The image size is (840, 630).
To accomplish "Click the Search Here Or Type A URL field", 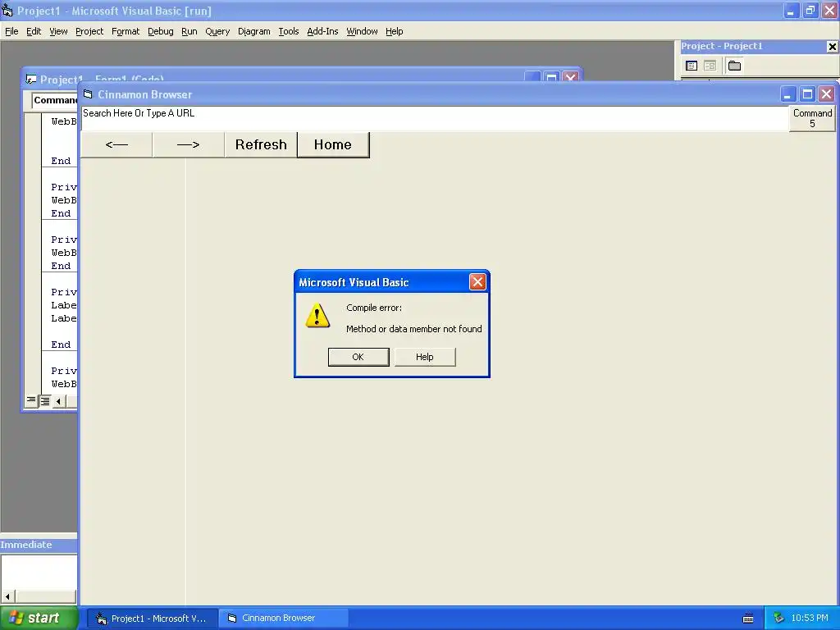I will pos(435,118).
